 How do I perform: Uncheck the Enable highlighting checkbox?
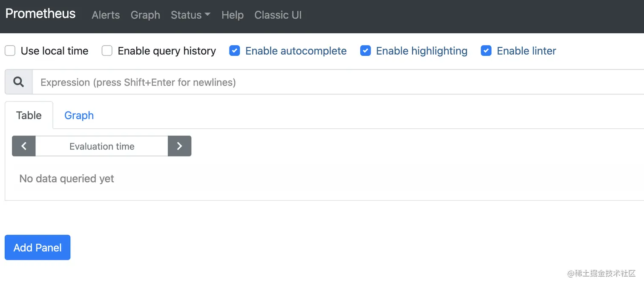[365, 51]
